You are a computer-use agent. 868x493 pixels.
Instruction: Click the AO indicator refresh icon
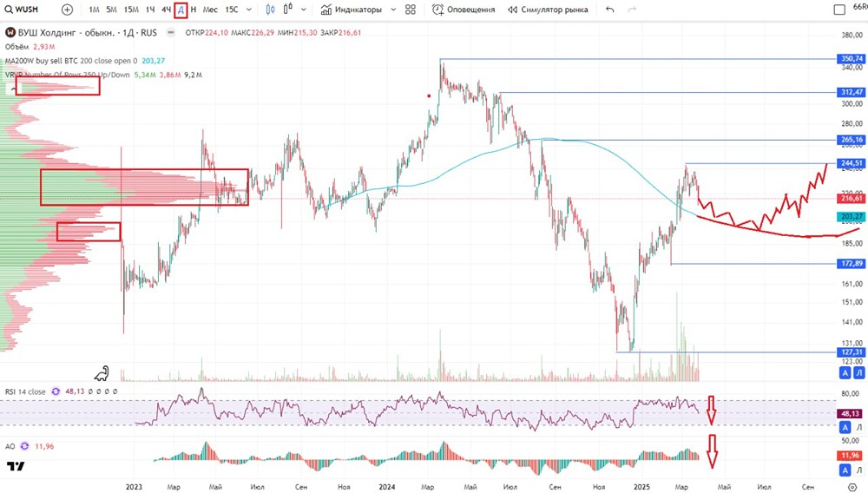pyautogui.click(x=24, y=446)
